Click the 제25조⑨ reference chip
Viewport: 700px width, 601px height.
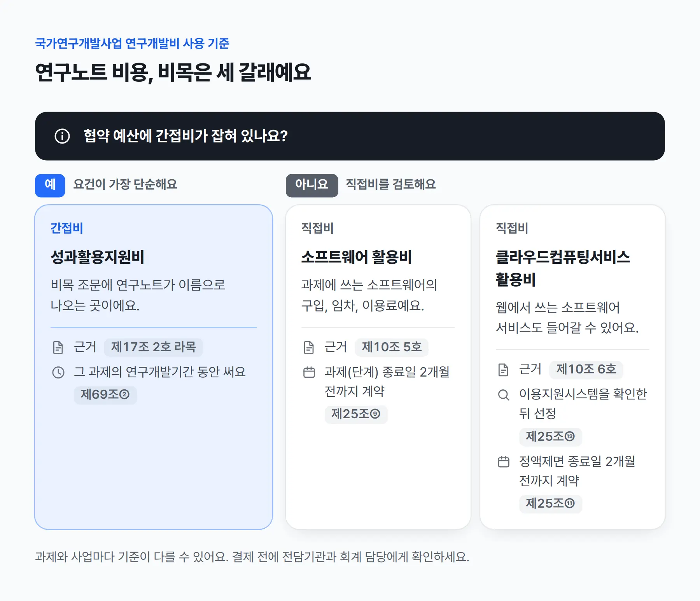(x=356, y=414)
